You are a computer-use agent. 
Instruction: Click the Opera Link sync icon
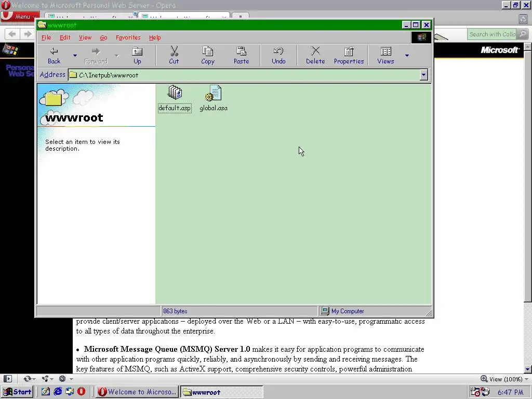pos(27,379)
